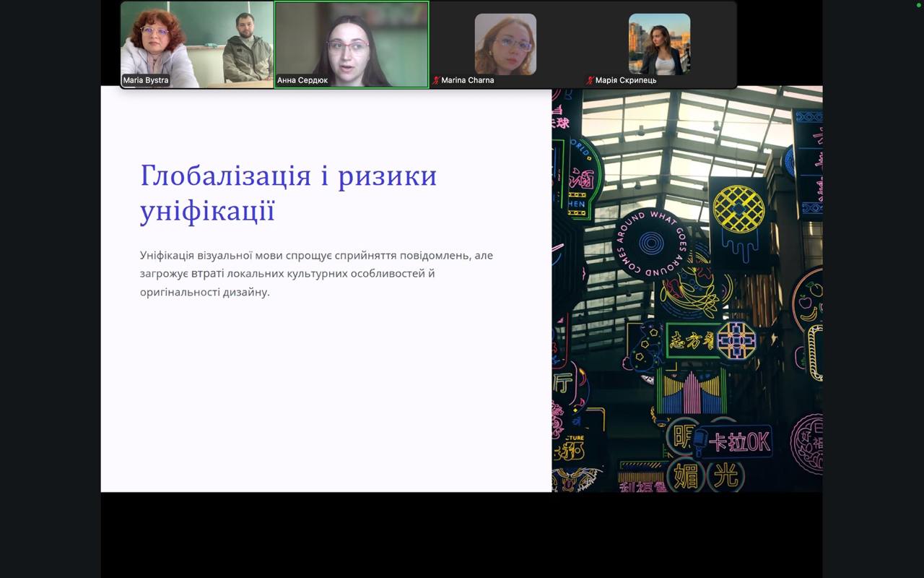The image size is (924, 578).
Task: Select Анна Сердюк's active speaker video
Action: pyautogui.click(x=352, y=43)
